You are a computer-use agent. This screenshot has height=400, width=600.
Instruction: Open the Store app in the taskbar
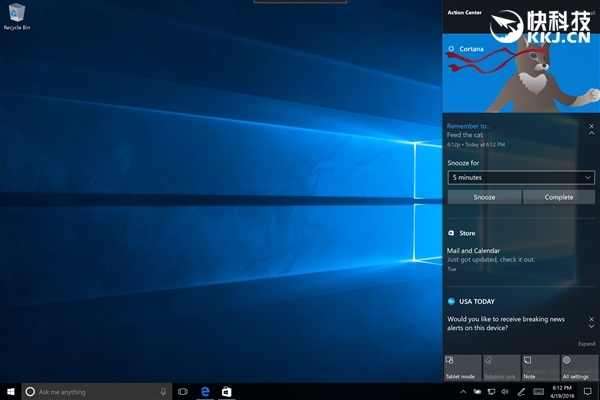(x=227, y=391)
